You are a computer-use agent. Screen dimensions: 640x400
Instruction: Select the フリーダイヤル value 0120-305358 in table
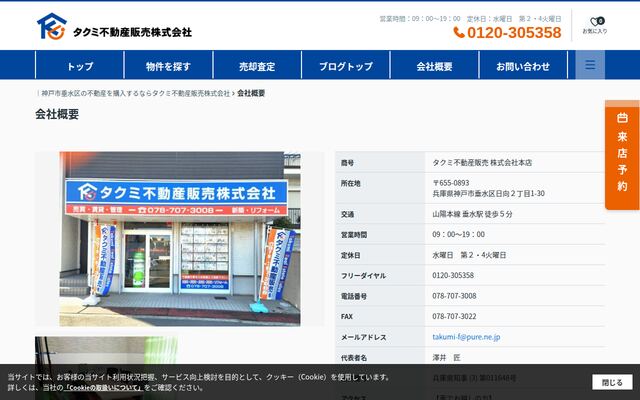pyautogui.click(x=453, y=275)
